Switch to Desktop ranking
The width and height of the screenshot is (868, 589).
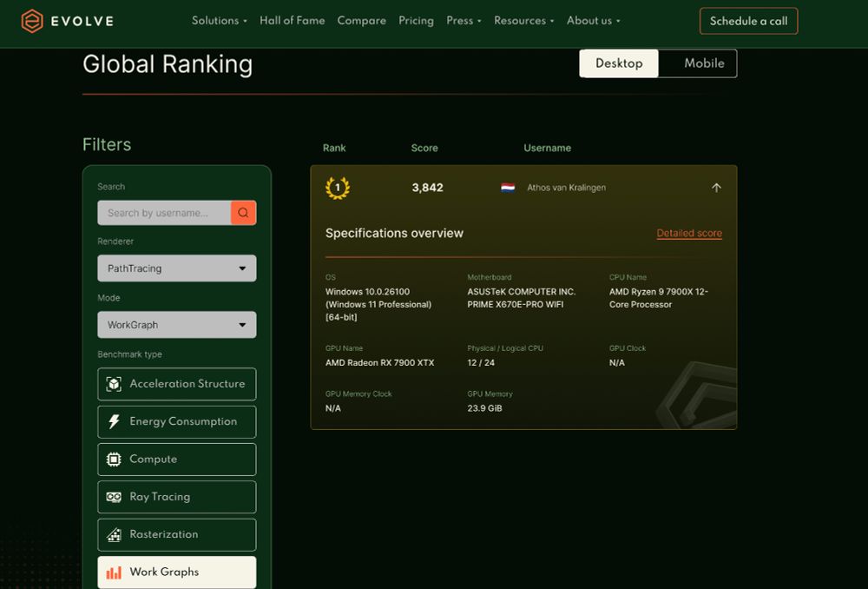click(619, 63)
